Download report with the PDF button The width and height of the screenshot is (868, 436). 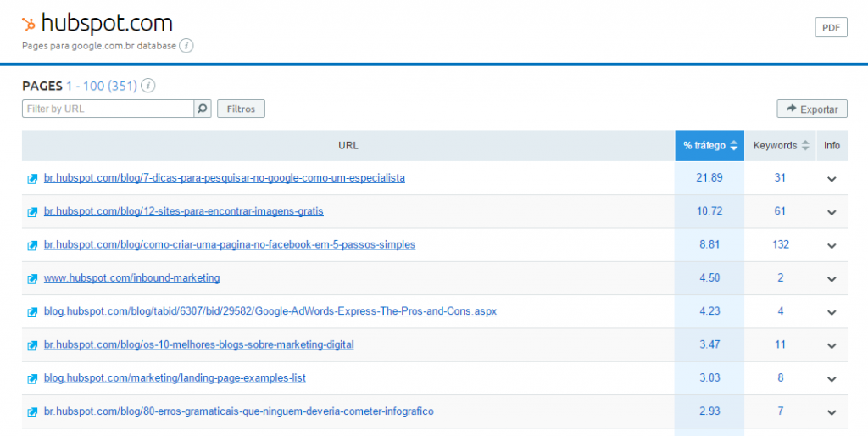point(831,27)
